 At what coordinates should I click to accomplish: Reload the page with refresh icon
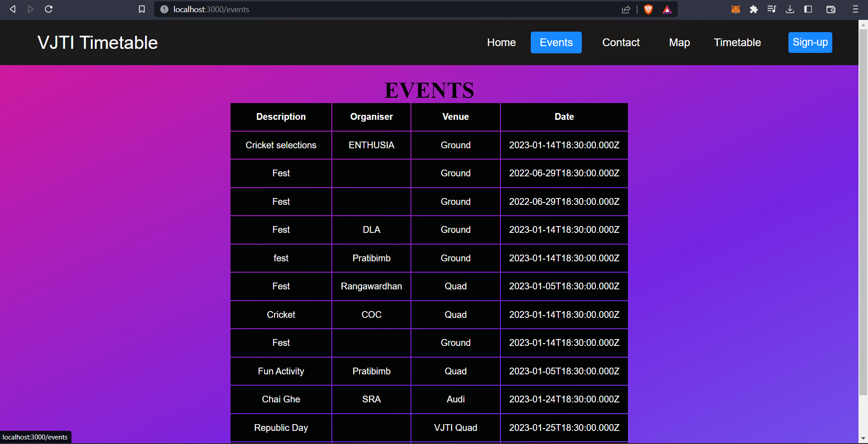[x=49, y=9]
